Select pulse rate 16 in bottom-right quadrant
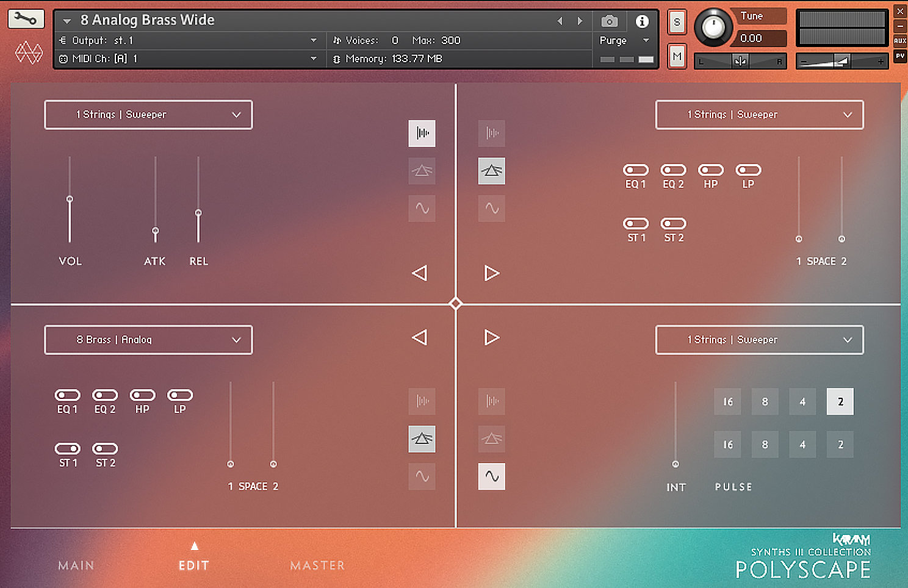The height and width of the screenshot is (588, 908). [727, 401]
